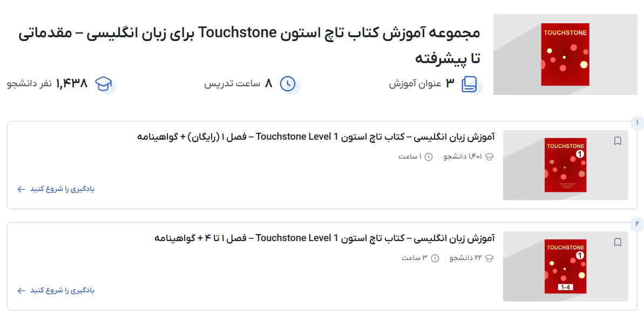Start learning the second course (chapters 1 to 4)
The height and width of the screenshot is (315, 644).
tap(56, 291)
